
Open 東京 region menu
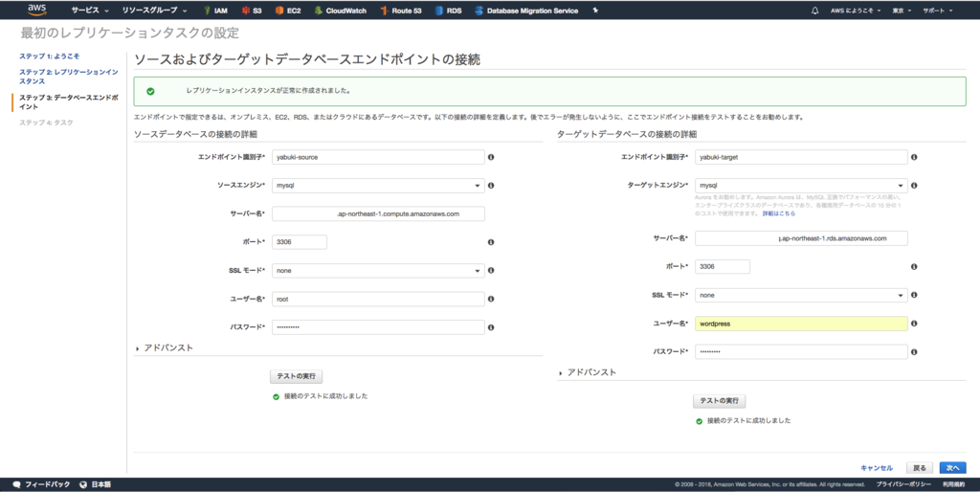(x=902, y=11)
